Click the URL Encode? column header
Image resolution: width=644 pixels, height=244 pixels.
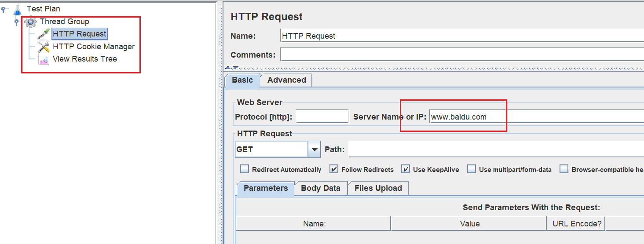coord(576,224)
